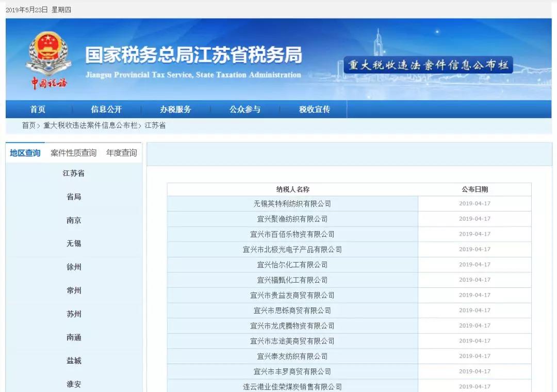
Task: Click the 首页 breadcrumb link
Action: (29, 125)
